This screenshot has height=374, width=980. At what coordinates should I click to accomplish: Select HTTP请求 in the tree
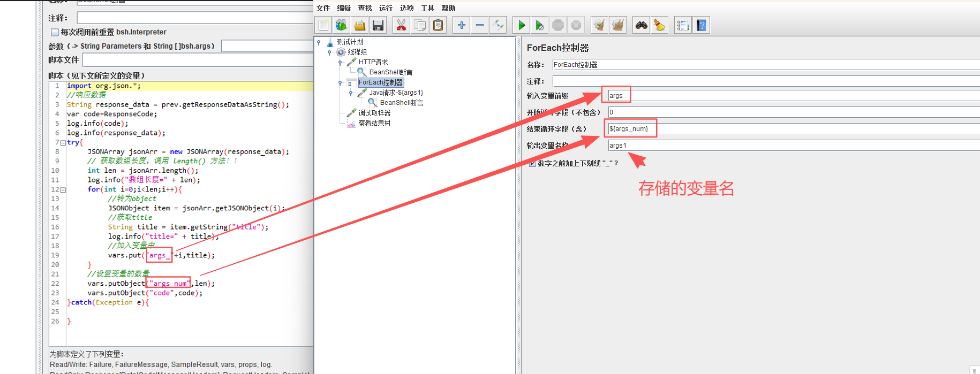tap(373, 62)
